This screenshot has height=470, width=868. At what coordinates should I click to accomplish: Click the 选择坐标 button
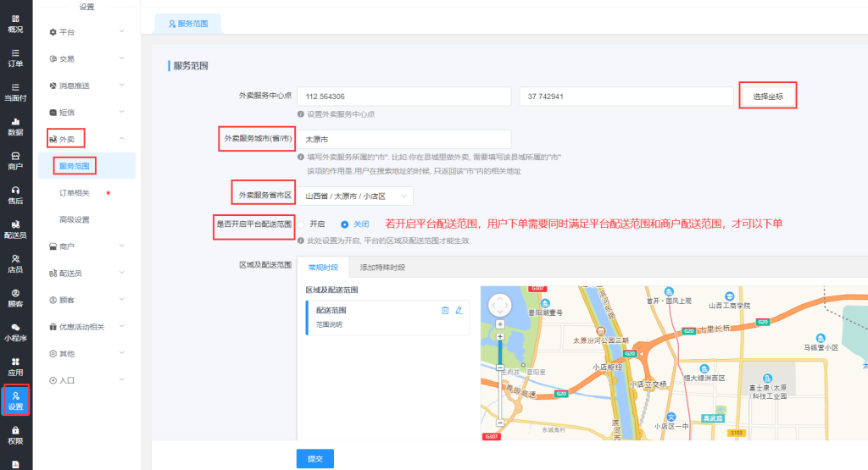(768, 97)
